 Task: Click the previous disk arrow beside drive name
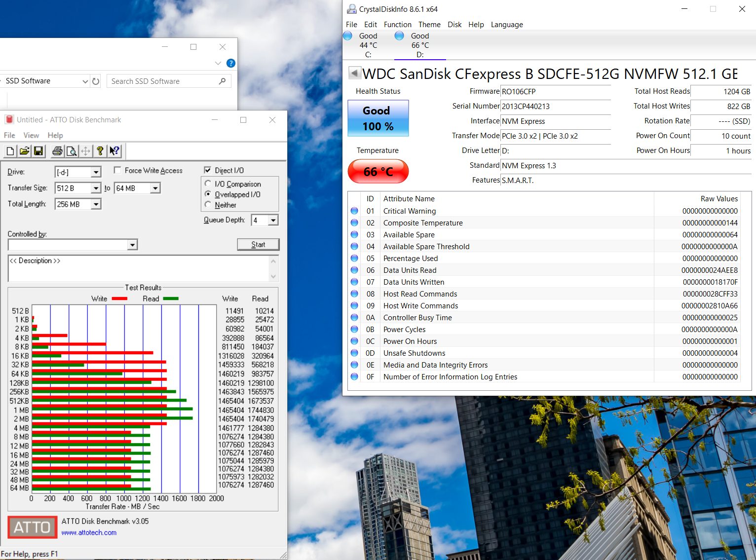click(x=354, y=74)
